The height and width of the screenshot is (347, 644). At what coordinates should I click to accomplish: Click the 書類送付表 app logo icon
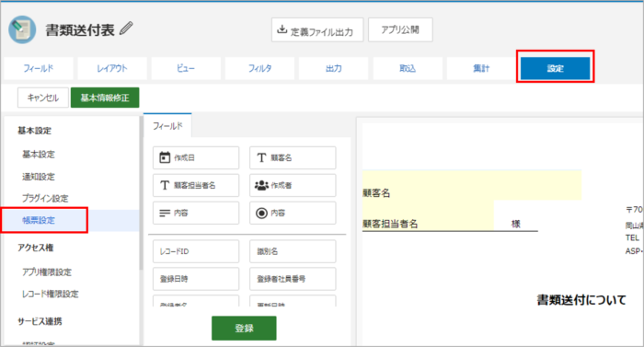[x=22, y=29]
